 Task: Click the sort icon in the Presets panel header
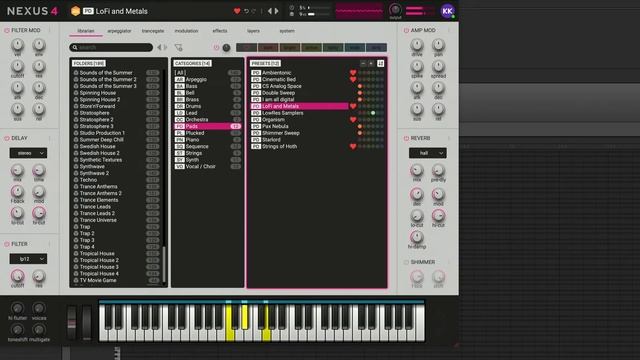coord(380,63)
